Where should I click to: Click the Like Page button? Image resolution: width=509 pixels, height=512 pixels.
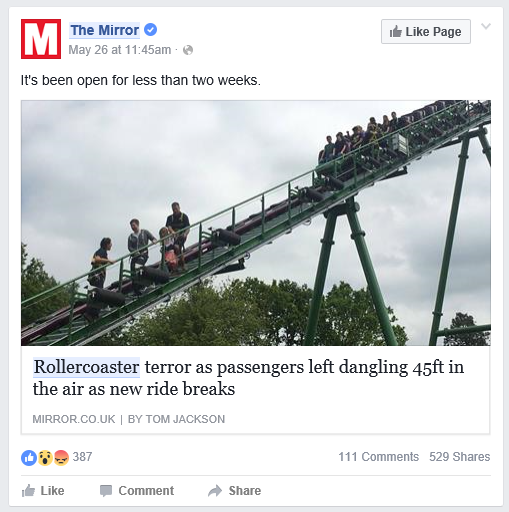point(426,32)
